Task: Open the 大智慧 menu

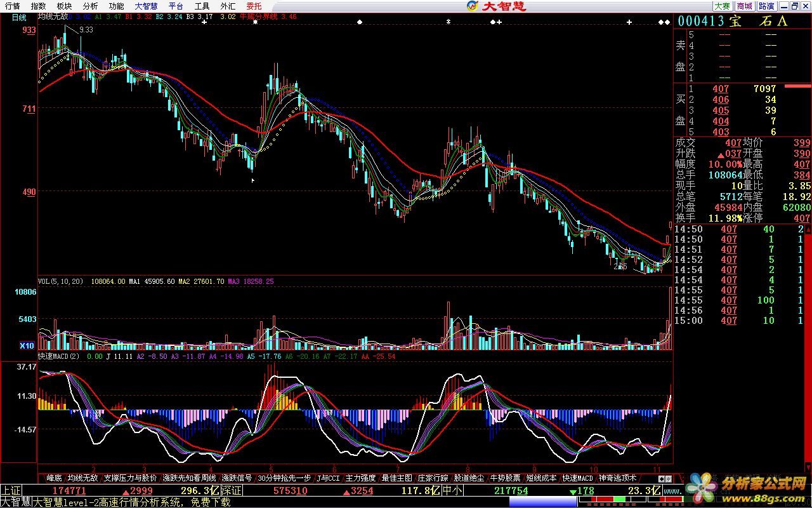Action: [147, 6]
